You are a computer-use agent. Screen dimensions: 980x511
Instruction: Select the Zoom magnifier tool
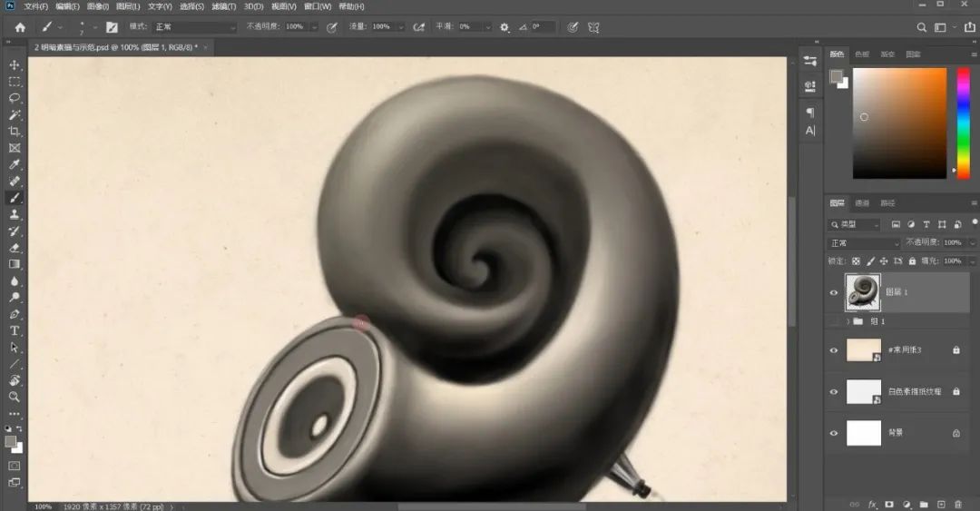click(15, 397)
